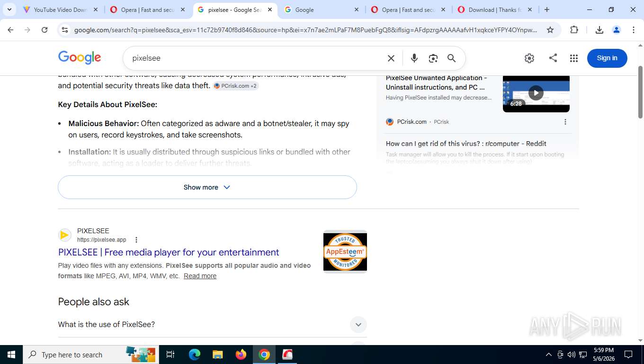Show hidden system tray icons

548,355
